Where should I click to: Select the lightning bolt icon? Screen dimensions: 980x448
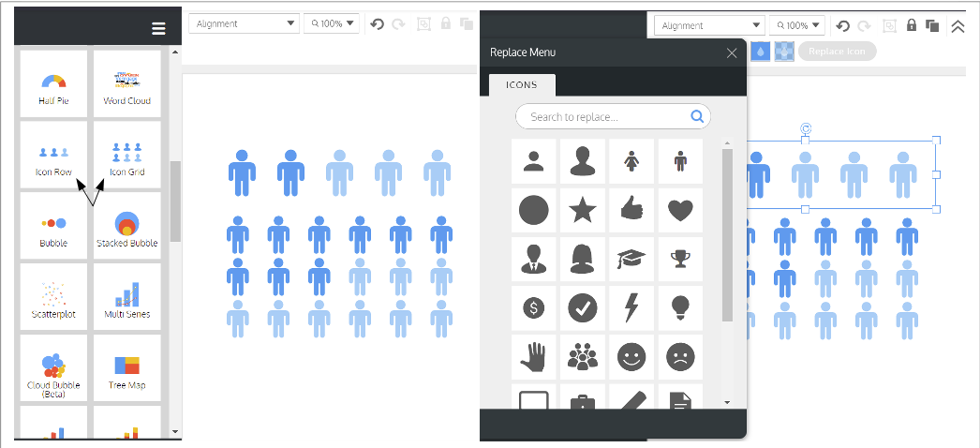click(x=631, y=307)
